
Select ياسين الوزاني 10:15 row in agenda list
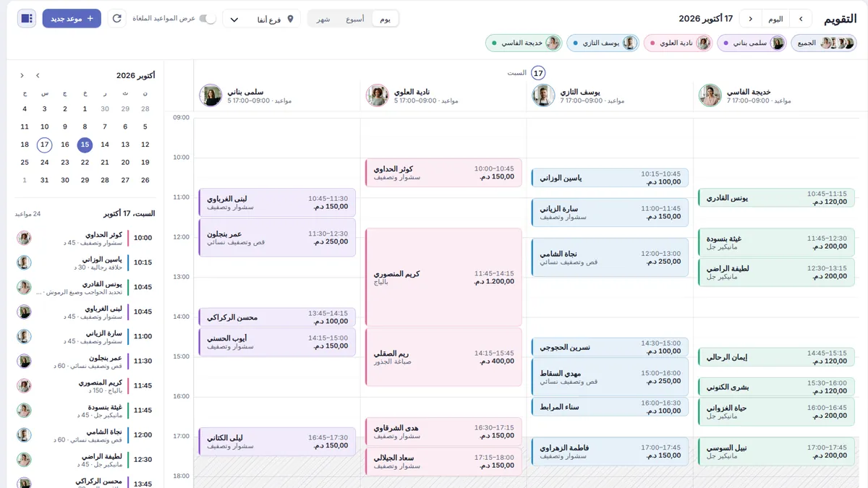point(85,262)
